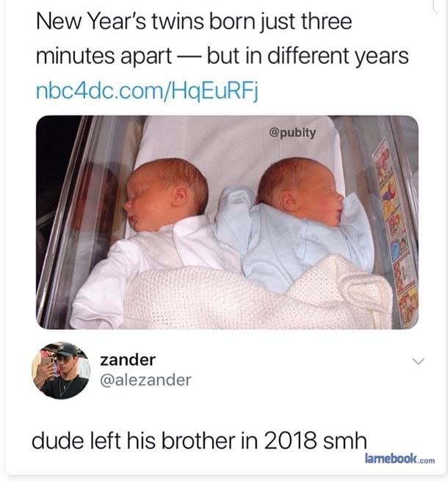
Task: Open the nbc4dc.com/HqEuRFj link
Action: click(x=148, y=91)
